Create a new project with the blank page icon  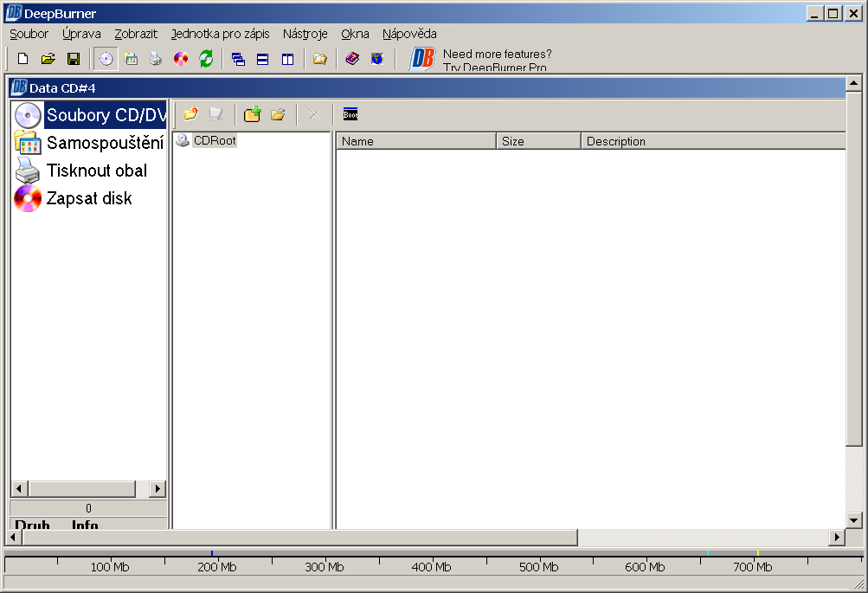point(23,59)
